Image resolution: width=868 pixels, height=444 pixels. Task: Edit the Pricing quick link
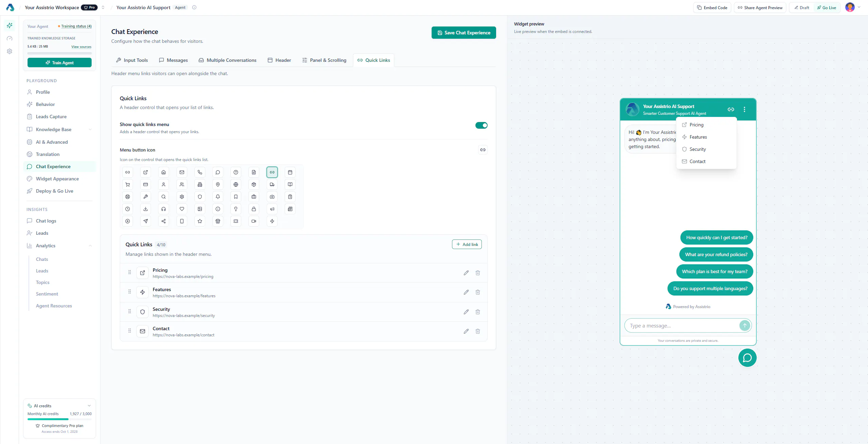pyautogui.click(x=466, y=273)
